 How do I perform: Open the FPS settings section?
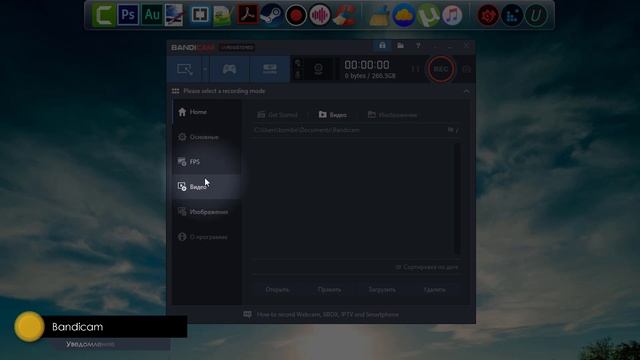pyautogui.click(x=207, y=162)
